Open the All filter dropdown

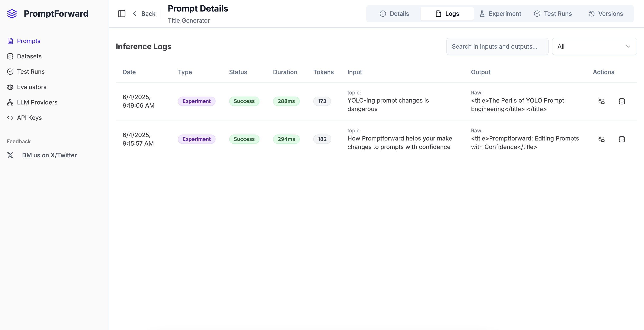click(x=594, y=46)
